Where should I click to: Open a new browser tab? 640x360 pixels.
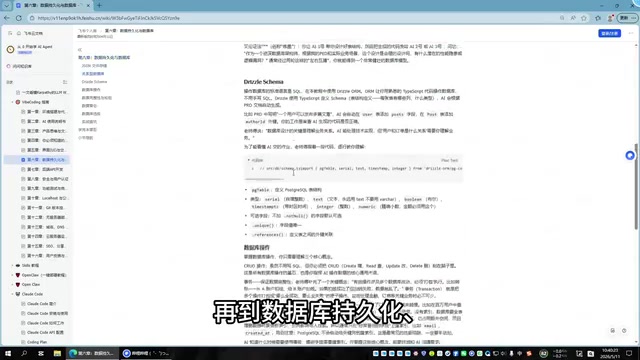click(99, 5)
